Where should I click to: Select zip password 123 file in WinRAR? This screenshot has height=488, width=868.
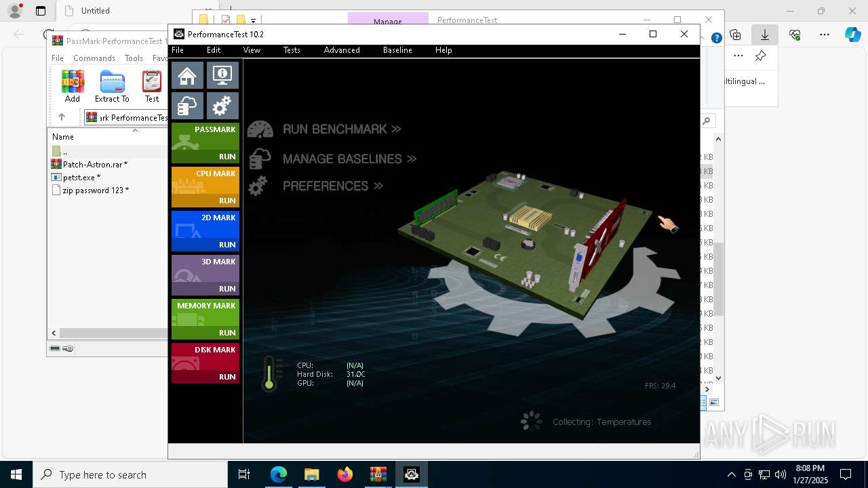(96, 190)
